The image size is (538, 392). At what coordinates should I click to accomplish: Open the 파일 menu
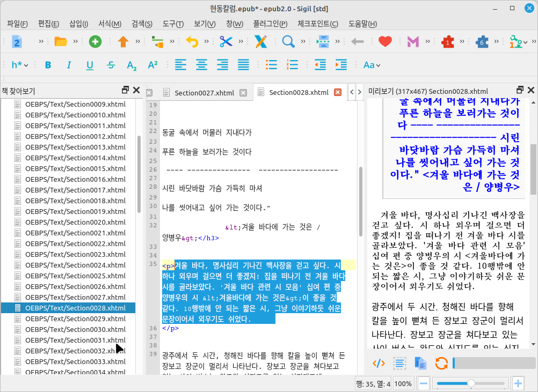pyautogui.click(x=18, y=24)
